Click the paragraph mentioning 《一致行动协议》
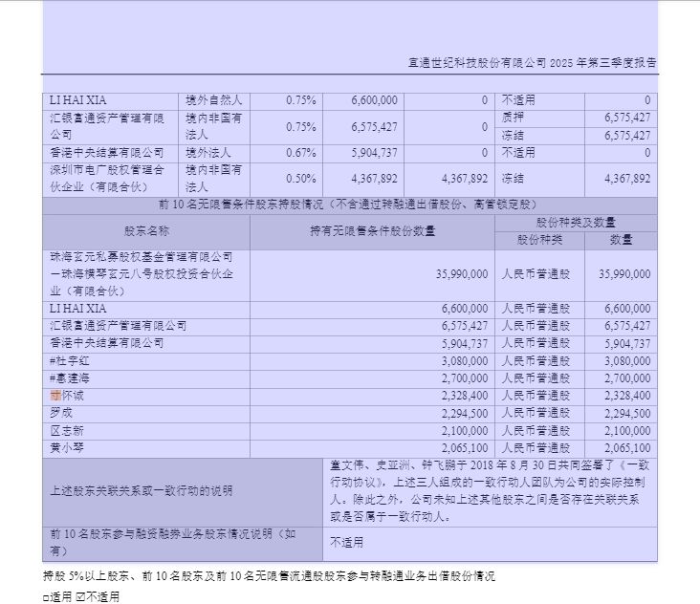 click(491, 490)
